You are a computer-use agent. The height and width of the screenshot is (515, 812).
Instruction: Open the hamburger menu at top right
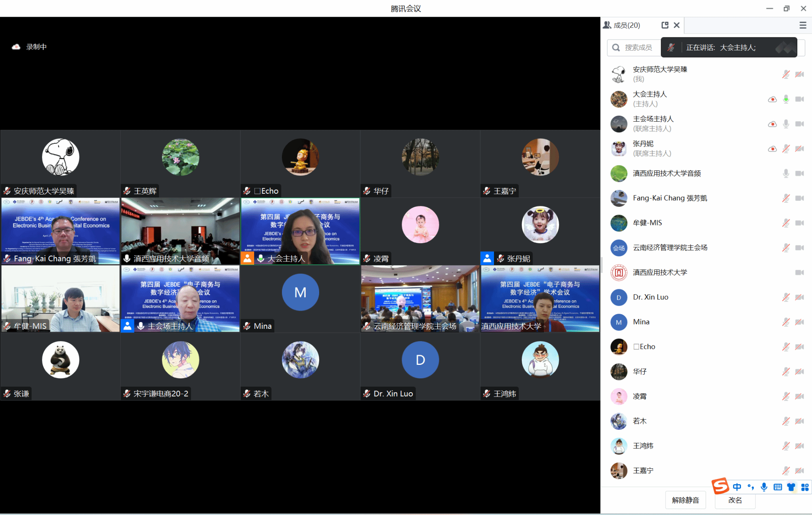803,25
